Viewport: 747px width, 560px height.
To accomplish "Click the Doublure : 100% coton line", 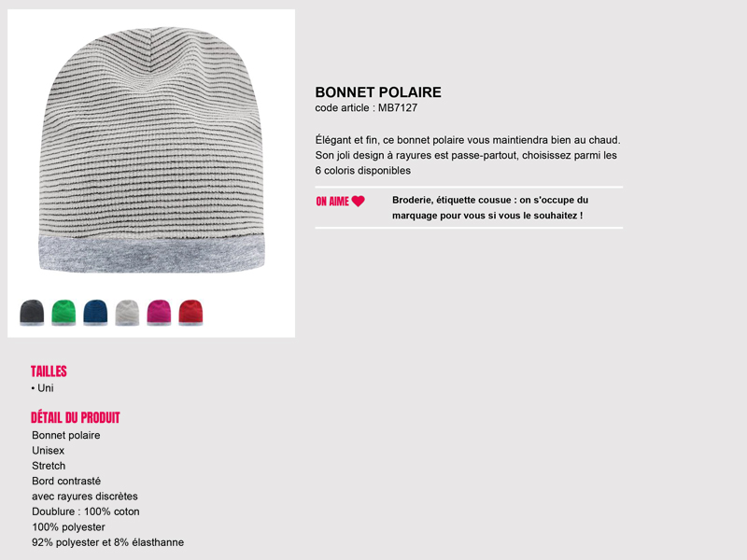I will (x=86, y=511).
